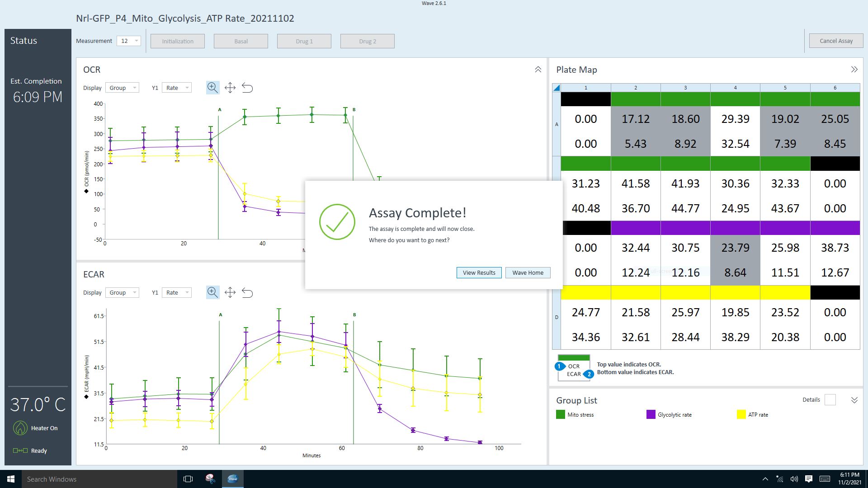
Task: Collapse the OCR chart panel chevron
Action: [x=538, y=70]
